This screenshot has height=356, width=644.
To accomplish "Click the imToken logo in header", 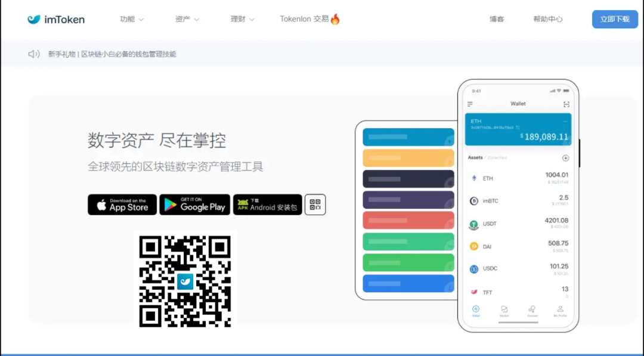I will (55, 18).
